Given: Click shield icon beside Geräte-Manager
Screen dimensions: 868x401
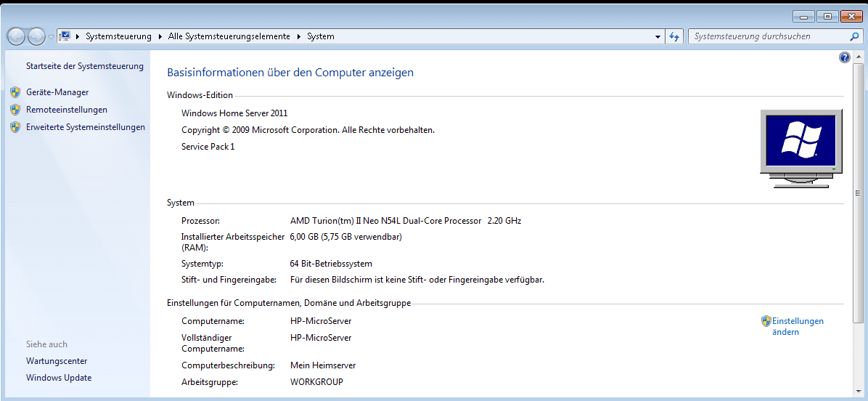Looking at the screenshot, I should (x=15, y=92).
